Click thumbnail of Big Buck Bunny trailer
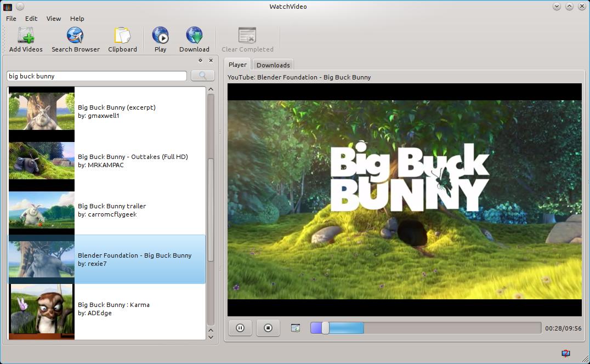The width and height of the screenshot is (590, 364). point(41,210)
